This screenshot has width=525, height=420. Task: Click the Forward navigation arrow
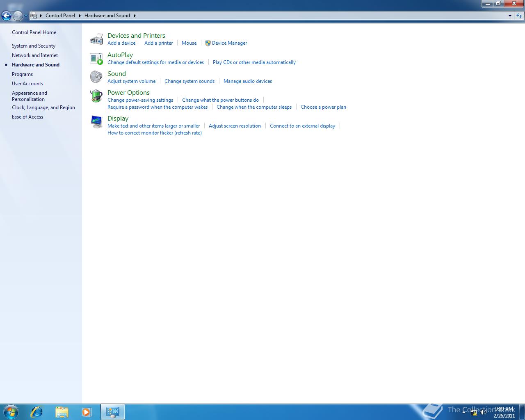coord(18,16)
